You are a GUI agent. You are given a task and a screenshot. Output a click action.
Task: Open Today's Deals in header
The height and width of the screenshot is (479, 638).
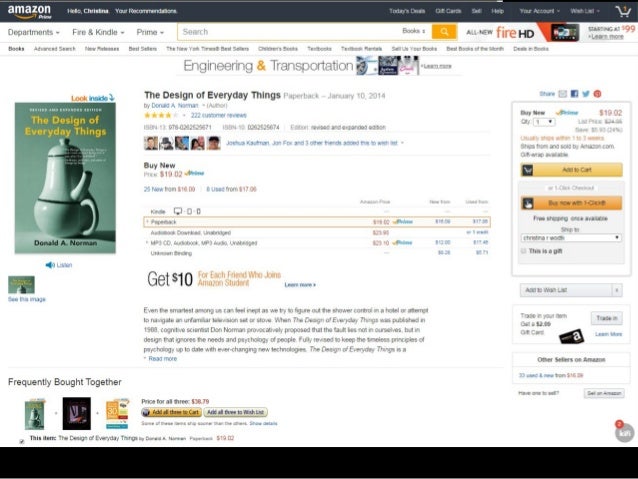(407, 11)
